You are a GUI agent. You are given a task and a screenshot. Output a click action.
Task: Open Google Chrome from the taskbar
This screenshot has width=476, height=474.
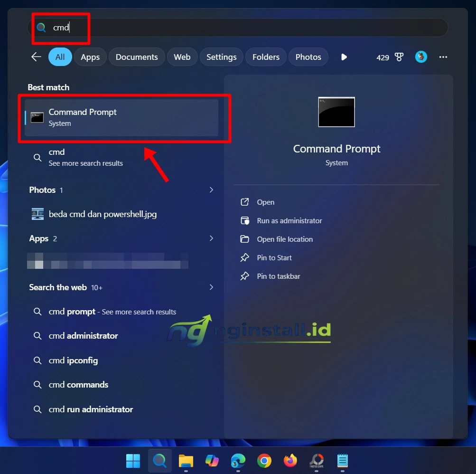tap(264, 461)
